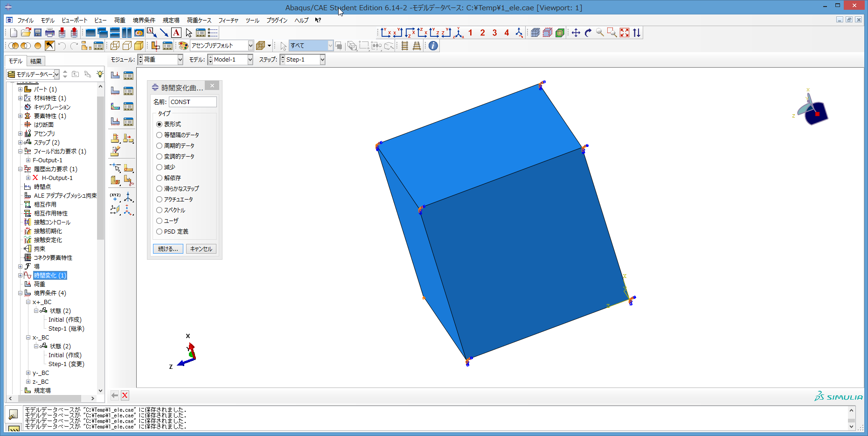Click the blue arrow annotation tool

[x=164, y=33]
